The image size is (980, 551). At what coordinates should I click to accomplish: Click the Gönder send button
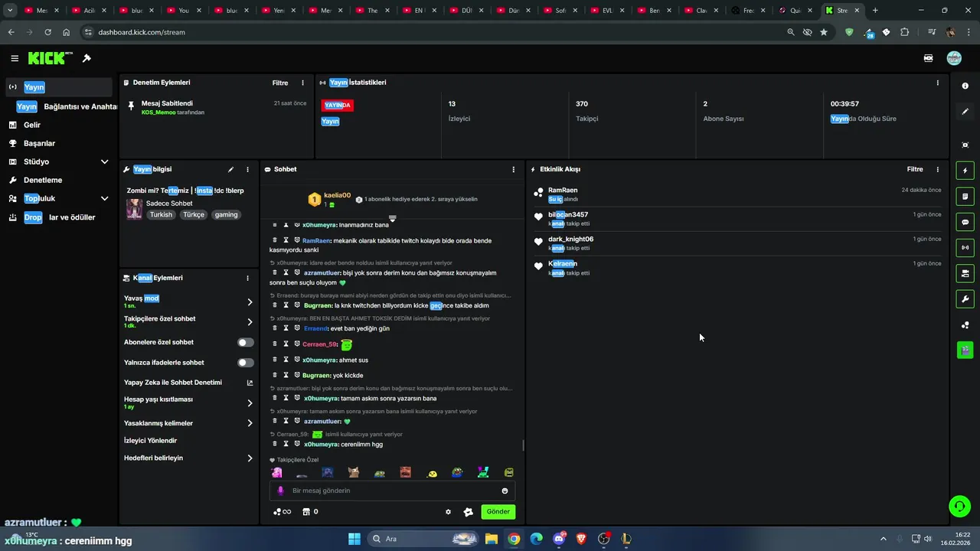coord(498,512)
